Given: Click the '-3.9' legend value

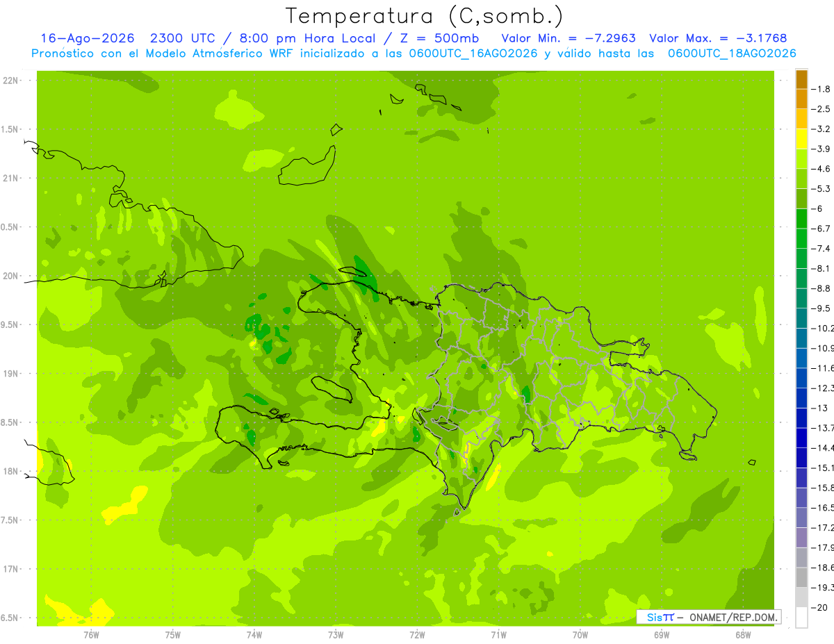Looking at the screenshot, I should 821,149.
